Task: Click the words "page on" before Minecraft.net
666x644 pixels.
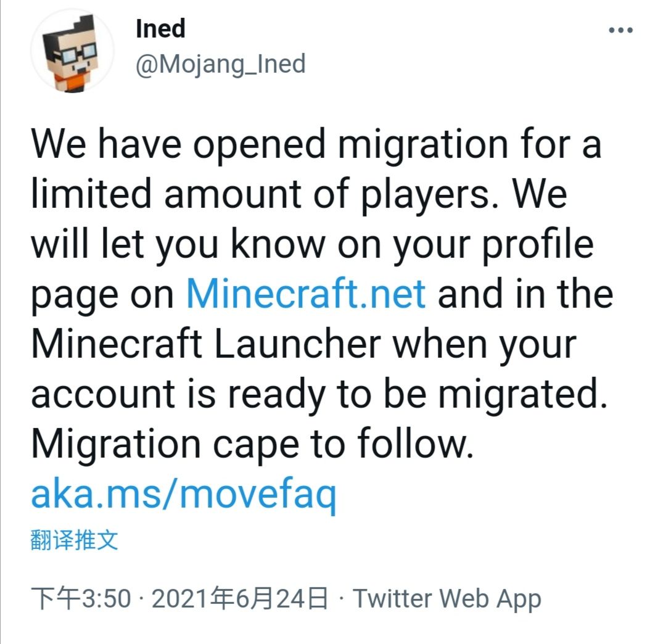Action: [x=102, y=294]
